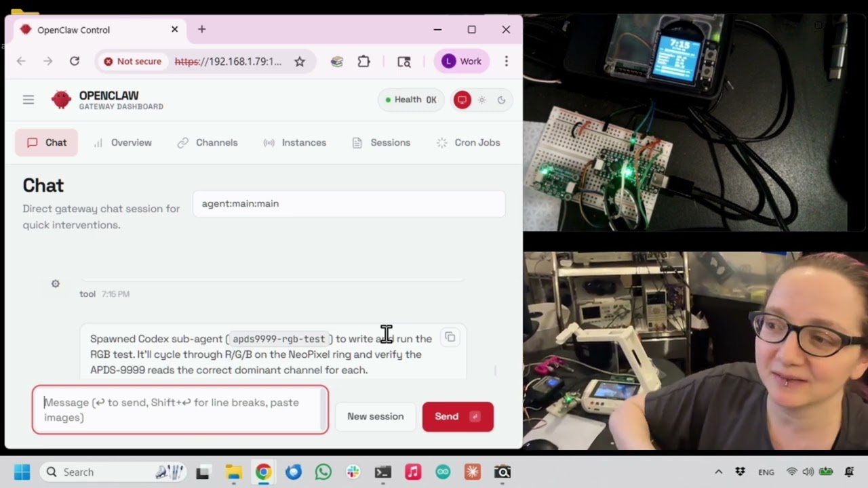Bookmark this page with the star icon
Image resolution: width=868 pixels, height=488 pixels.
(300, 61)
